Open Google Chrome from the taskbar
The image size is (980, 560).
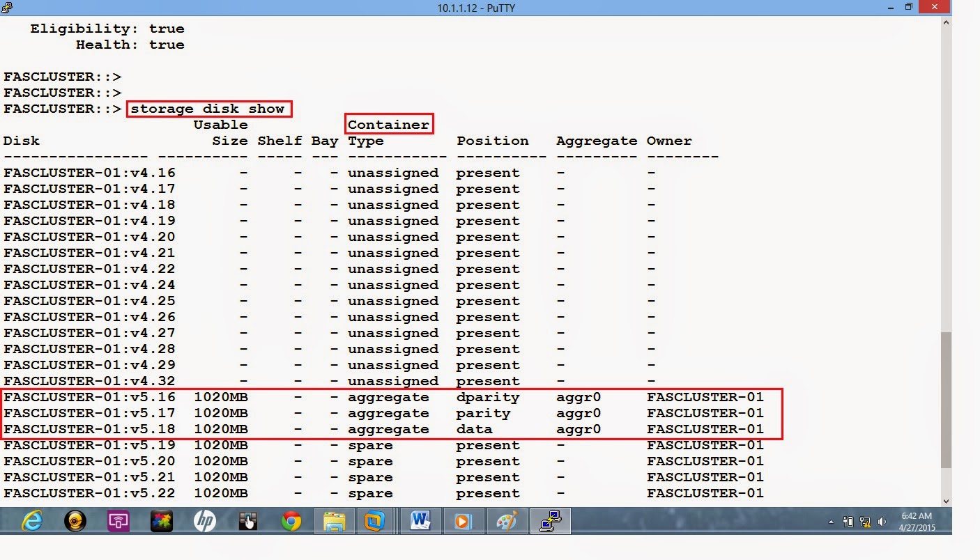[293, 520]
